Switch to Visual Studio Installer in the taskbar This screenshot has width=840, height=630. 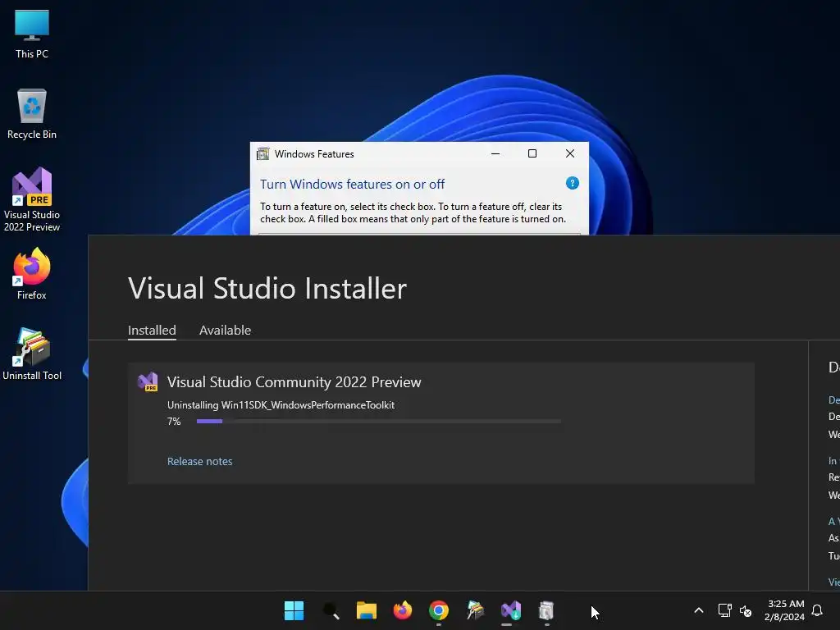click(x=510, y=610)
